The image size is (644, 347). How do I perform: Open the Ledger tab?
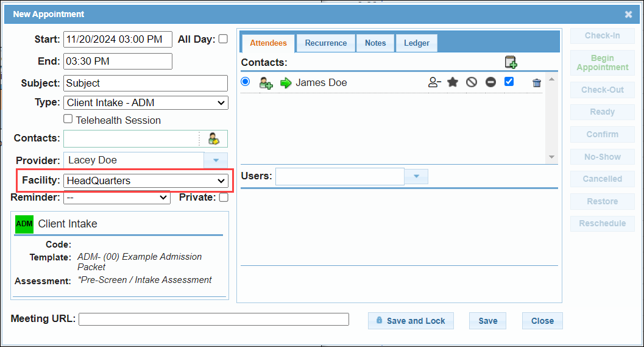(x=417, y=43)
